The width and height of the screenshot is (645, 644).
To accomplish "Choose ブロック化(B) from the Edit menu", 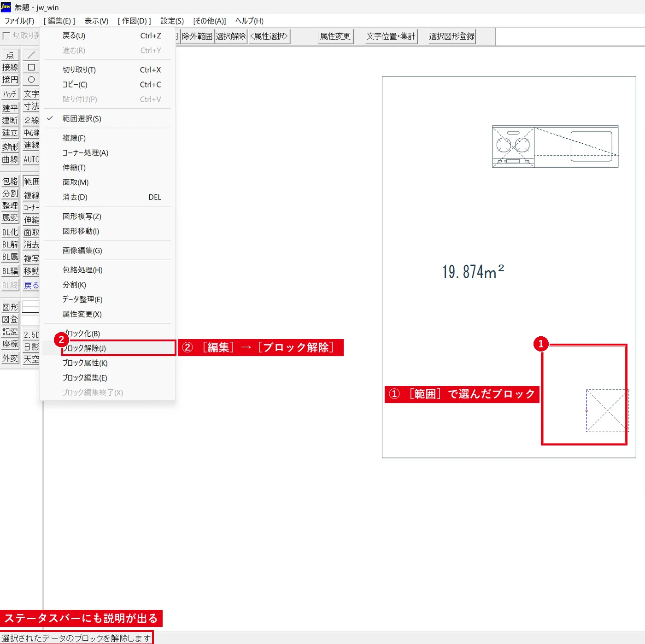I will point(107,334).
